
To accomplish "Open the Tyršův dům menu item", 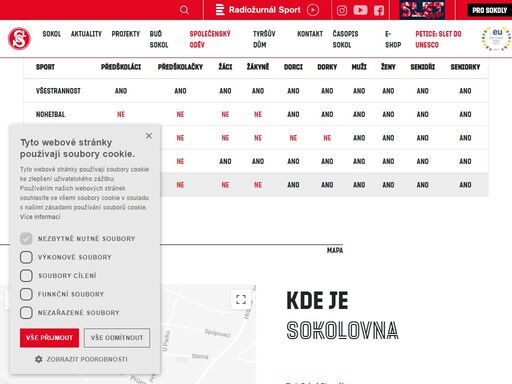I will [x=264, y=39].
